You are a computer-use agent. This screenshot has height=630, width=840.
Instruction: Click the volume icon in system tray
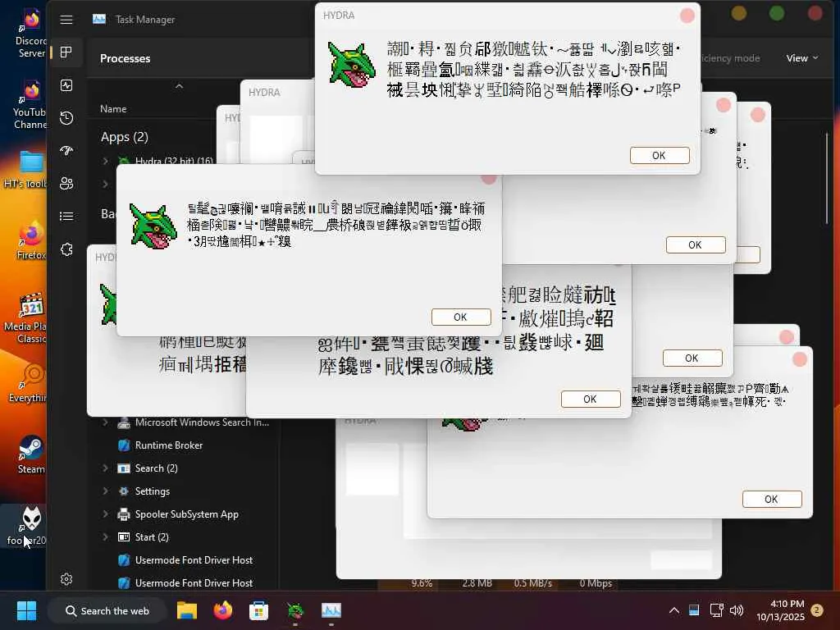point(737,610)
